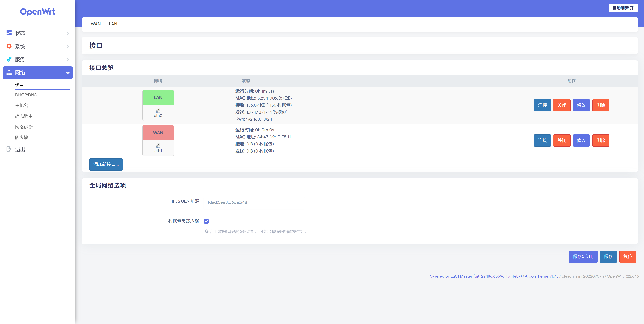Switch to the WAN tab
Viewport: 644px width, 324px height.
click(x=96, y=24)
